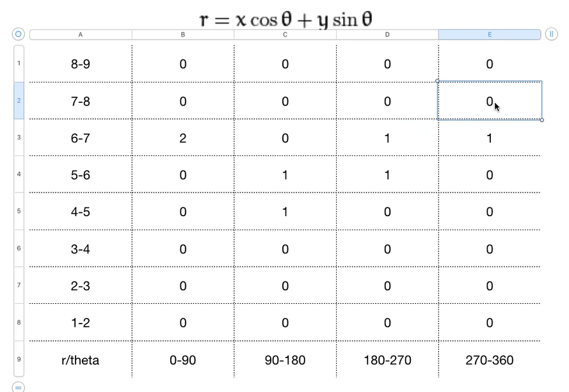Select column C header

point(285,35)
